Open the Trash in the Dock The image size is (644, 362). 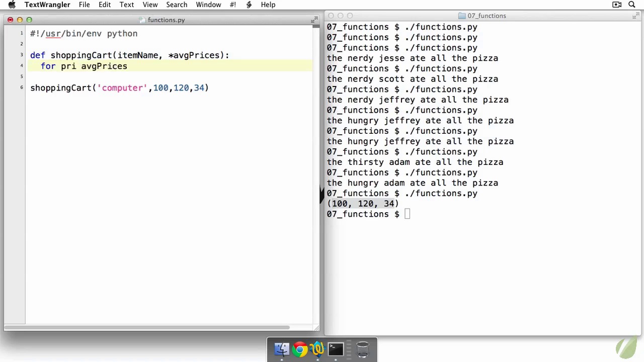[x=363, y=349]
